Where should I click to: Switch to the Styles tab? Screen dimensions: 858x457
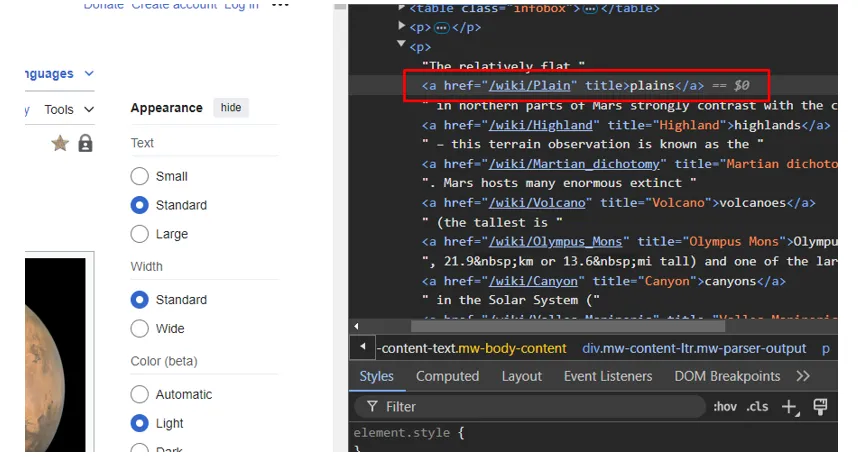pos(376,376)
